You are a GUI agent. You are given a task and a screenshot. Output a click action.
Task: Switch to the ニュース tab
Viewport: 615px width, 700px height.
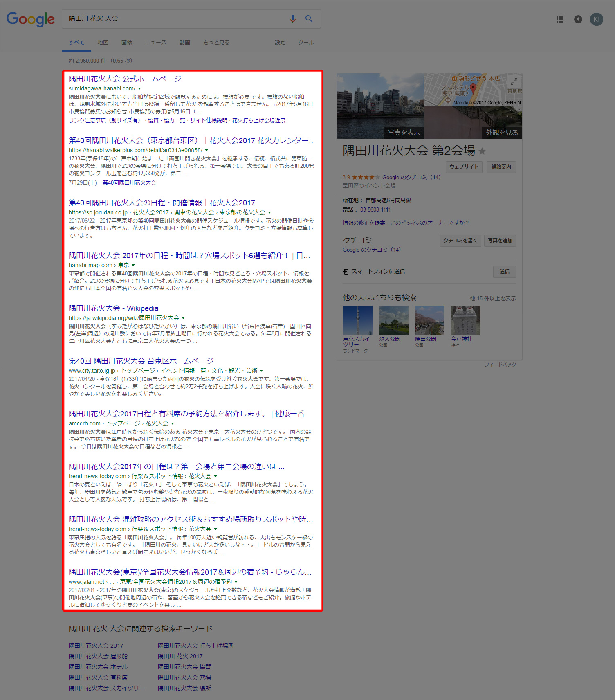click(156, 42)
